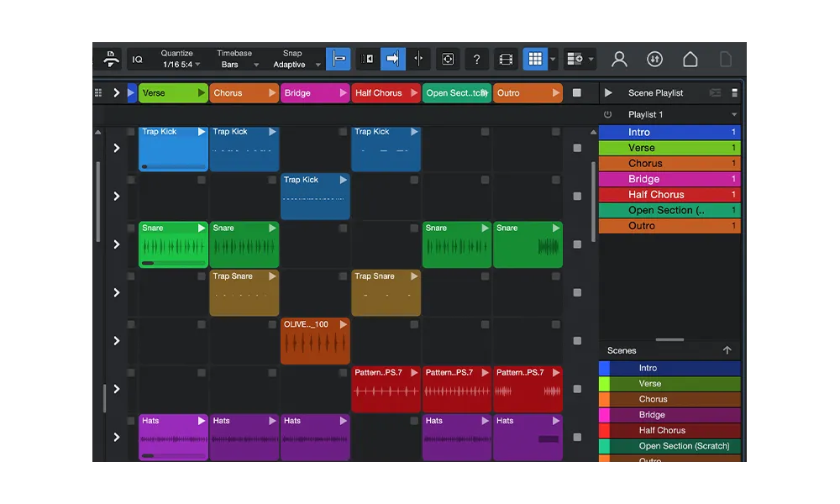The height and width of the screenshot is (504, 840).
Task: Go to the Start page home icon
Action: 690,59
